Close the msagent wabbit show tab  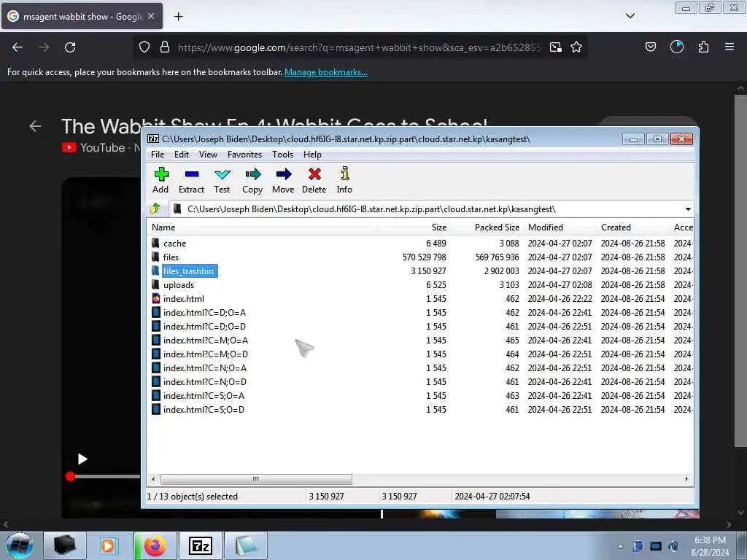[x=151, y=16]
